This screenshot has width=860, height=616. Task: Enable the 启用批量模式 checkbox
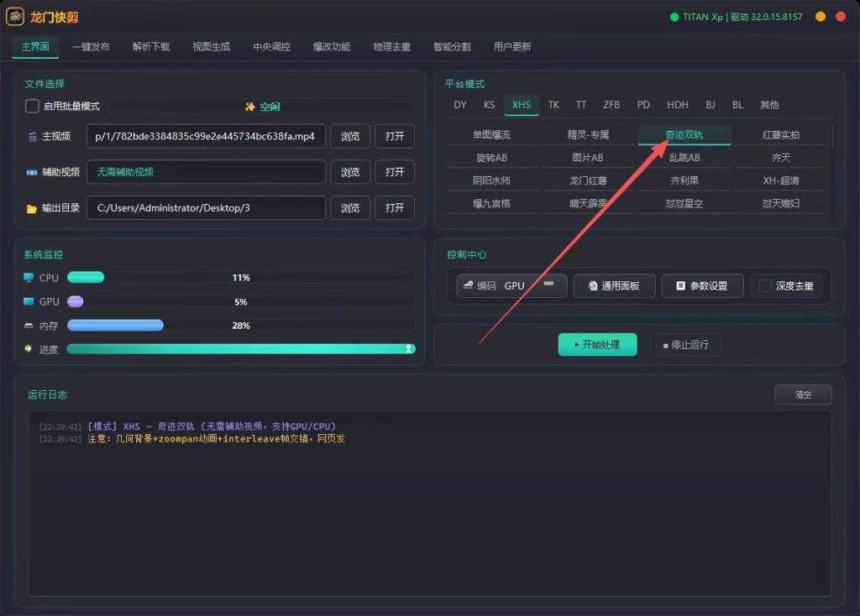tap(33, 106)
